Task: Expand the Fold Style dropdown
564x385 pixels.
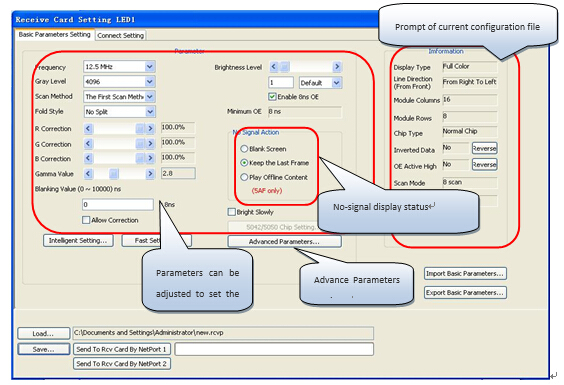Action: (150, 112)
